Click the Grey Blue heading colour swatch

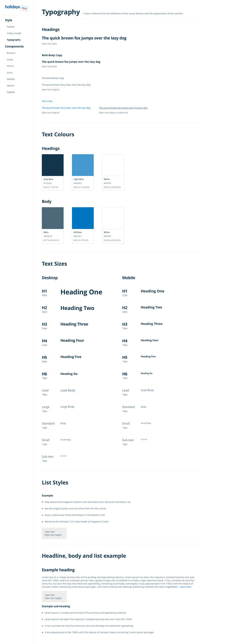[x=53, y=165]
